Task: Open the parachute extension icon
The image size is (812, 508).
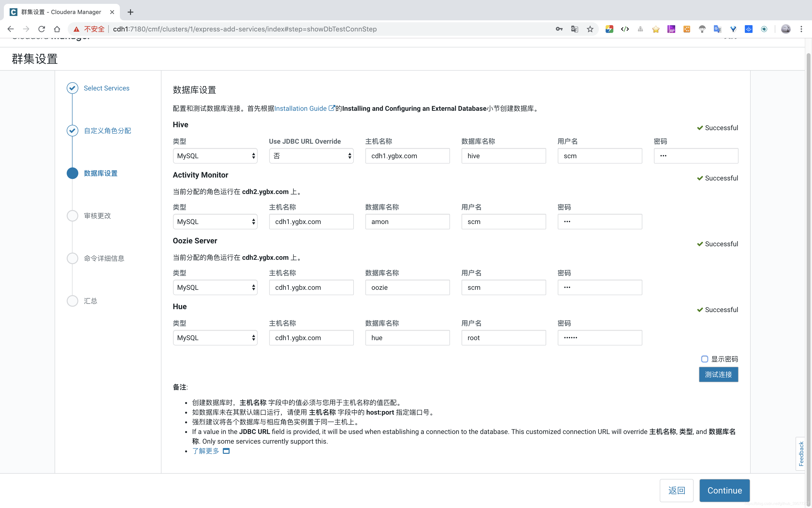Action: [702, 29]
